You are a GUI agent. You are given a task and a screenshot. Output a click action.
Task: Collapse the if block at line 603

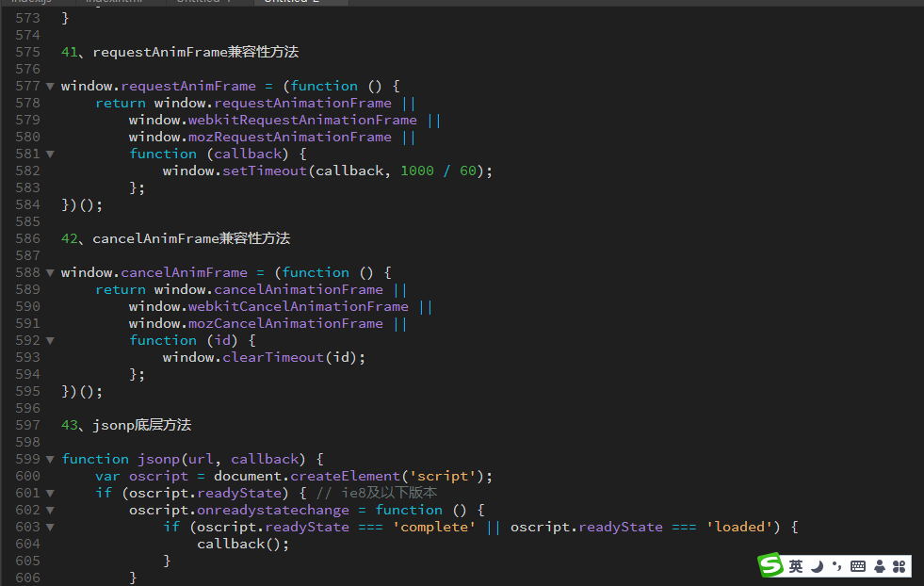(50, 527)
